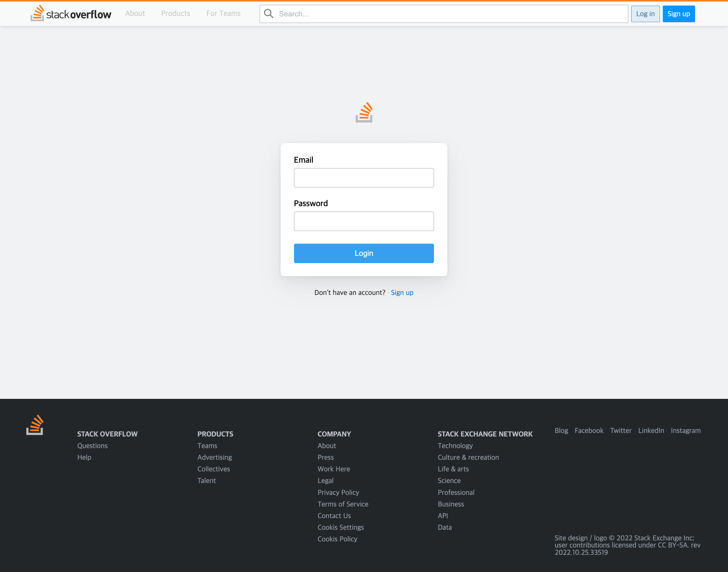Image resolution: width=728 pixels, height=572 pixels.
Task: Follow the Sign up link below form
Action: click(x=402, y=292)
